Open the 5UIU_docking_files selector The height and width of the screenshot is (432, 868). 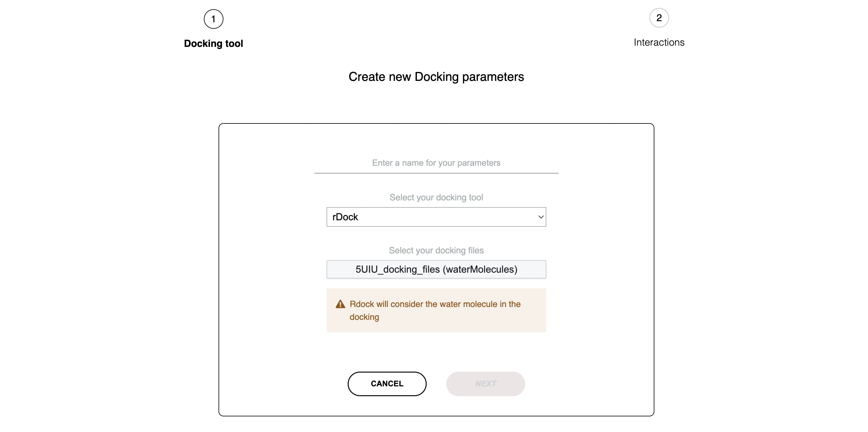coord(436,269)
